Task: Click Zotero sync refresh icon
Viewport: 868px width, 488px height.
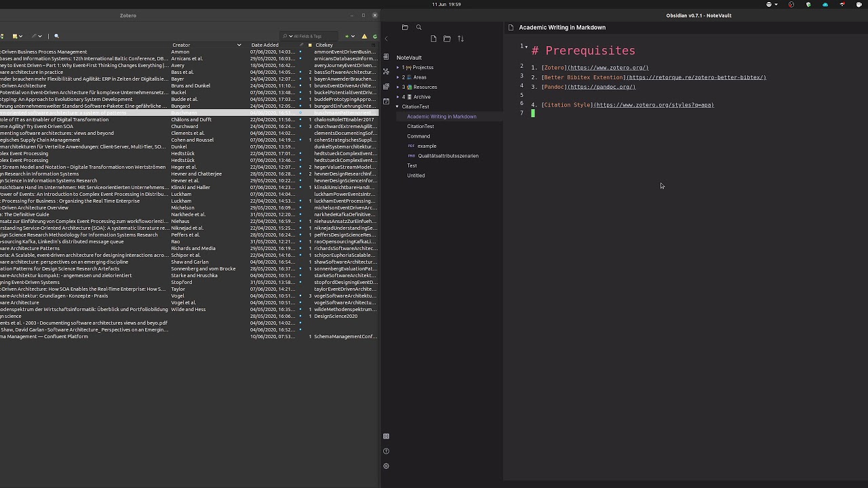Action: coord(375,36)
